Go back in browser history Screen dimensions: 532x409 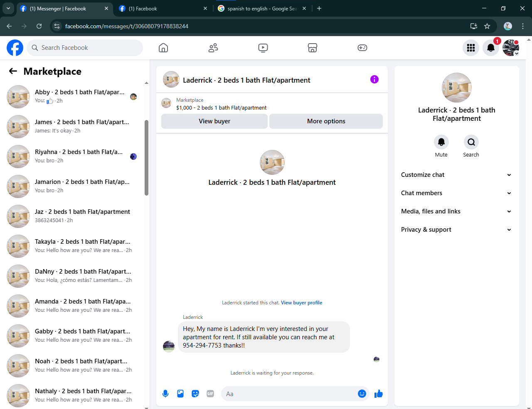[9, 26]
